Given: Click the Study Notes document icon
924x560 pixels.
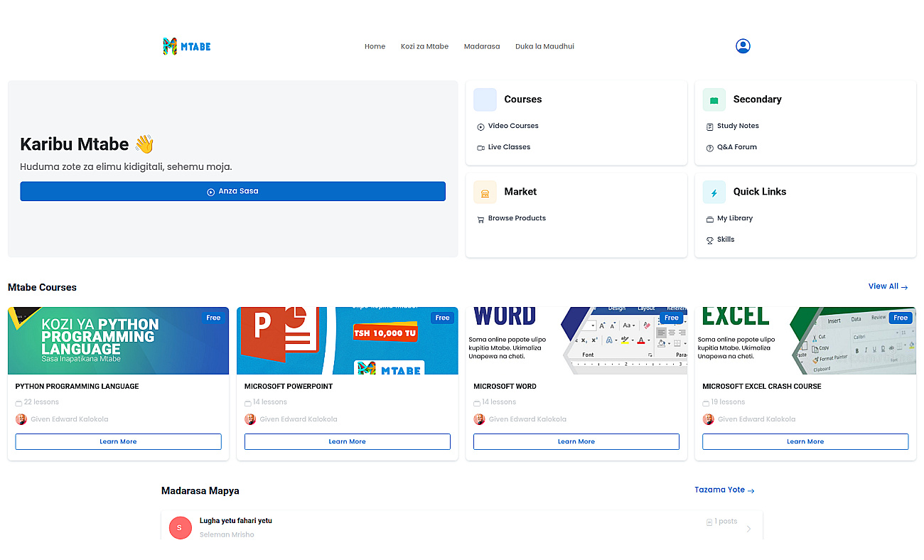Looking at the screenshot, I should click(709, 126).
